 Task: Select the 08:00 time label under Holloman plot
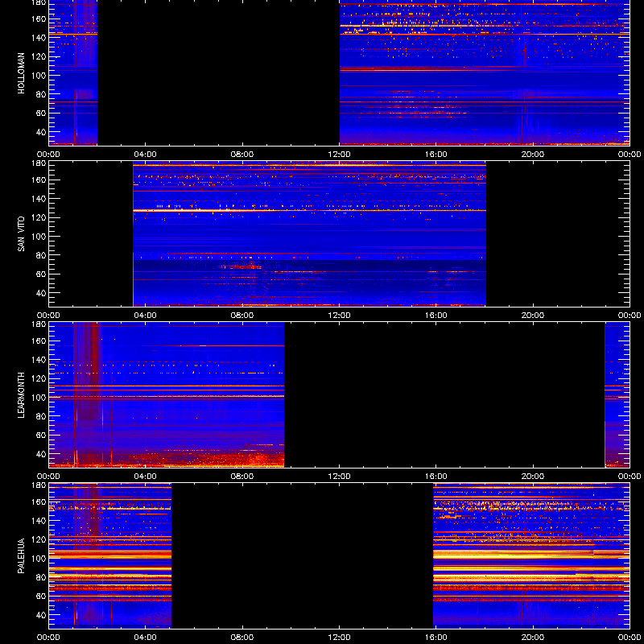(x=242, y=155)
